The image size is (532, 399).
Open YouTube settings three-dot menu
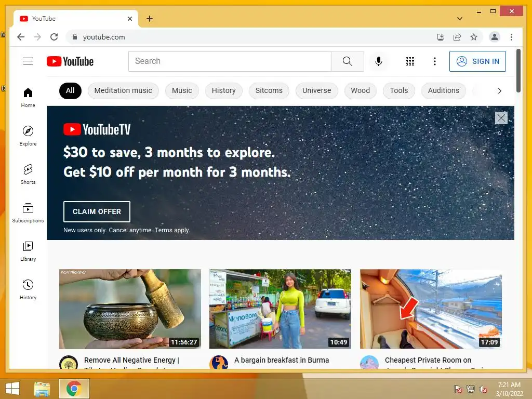pos(435,61)
